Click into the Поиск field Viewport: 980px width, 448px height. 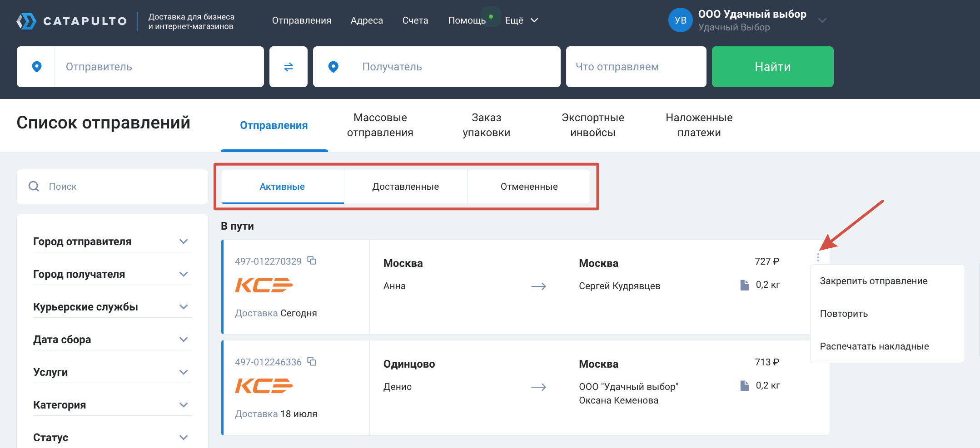pos(112,187)
